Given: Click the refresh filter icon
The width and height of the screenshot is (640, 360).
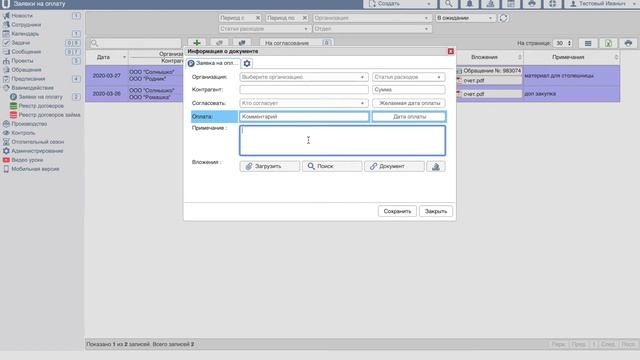Looking at the screenshot, I should click(x=504, y=18).
